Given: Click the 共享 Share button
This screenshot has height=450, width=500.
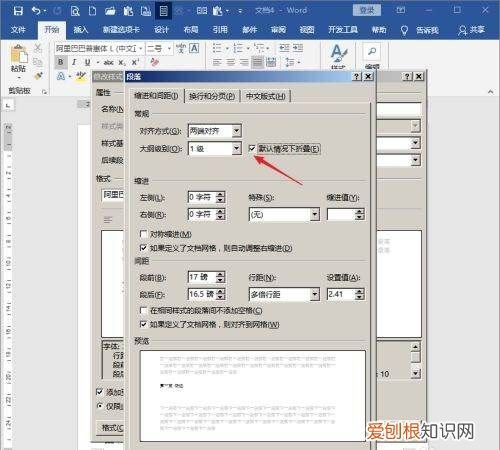Looking at the screenshot, I should tap(471, 30).
